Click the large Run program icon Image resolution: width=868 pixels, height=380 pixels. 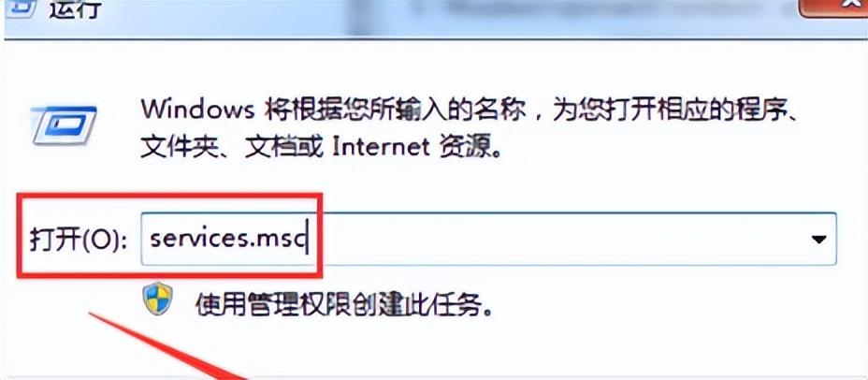(65, 126)
